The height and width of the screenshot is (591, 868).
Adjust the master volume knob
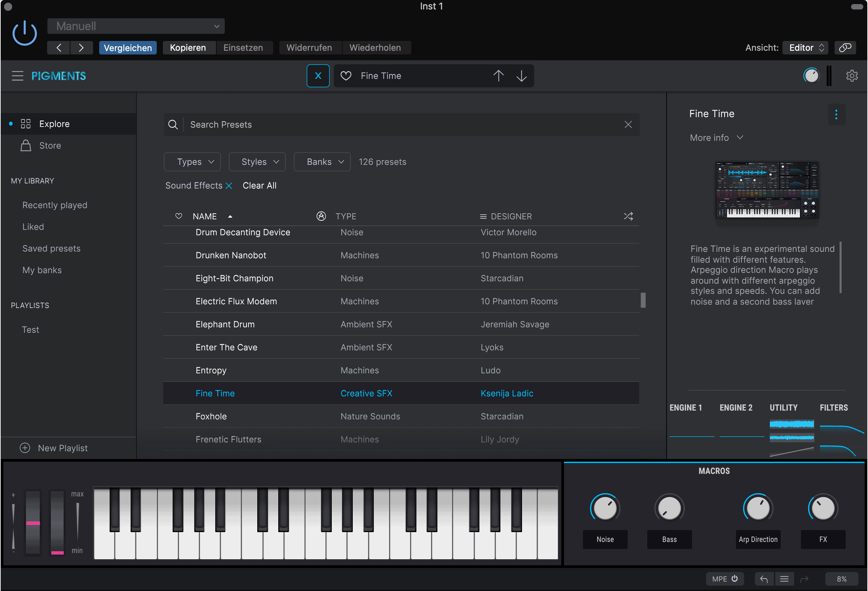[x=811, y=76]
